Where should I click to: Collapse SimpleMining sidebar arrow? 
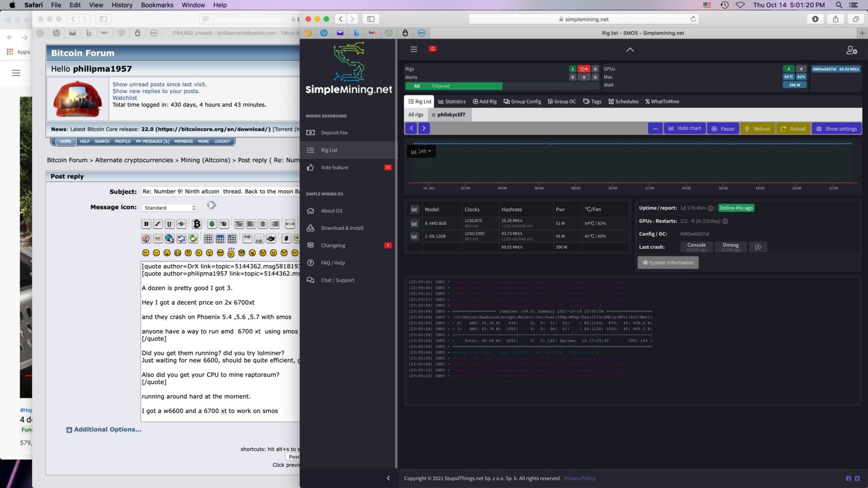(x=388, y=478)
